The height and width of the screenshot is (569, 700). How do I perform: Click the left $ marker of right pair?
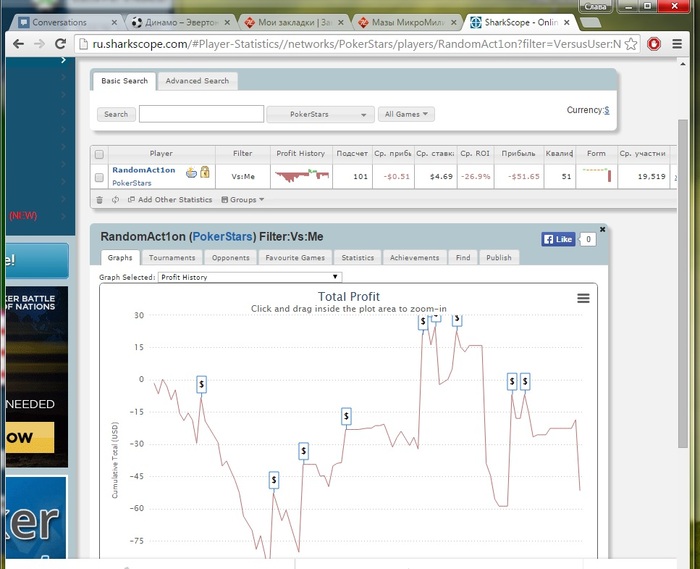(512, 382)
